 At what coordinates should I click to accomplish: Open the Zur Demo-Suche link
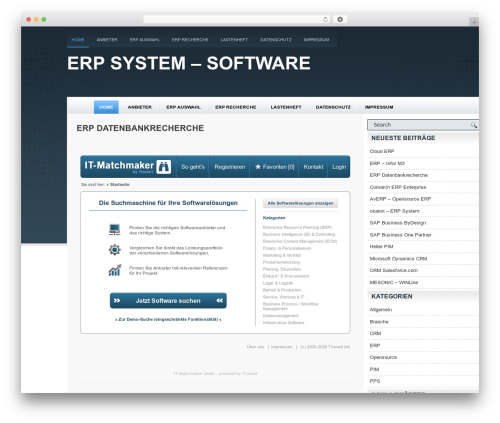[x=168, y=319]
